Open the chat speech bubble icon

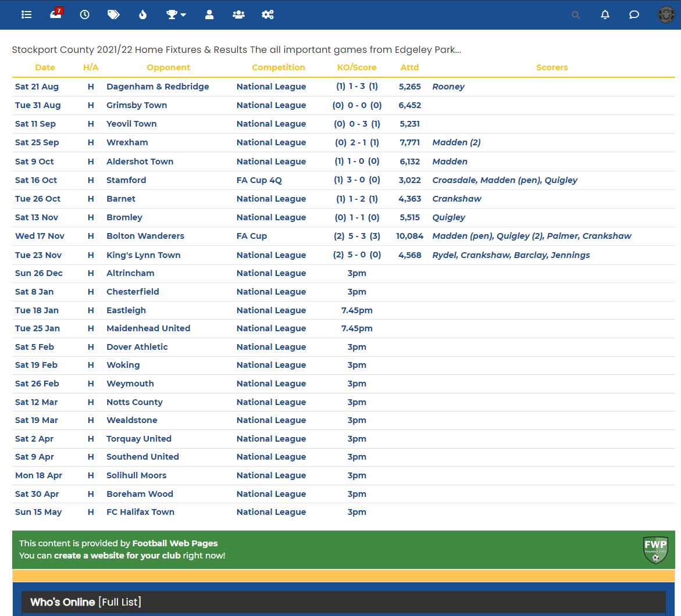coord(634,15)
